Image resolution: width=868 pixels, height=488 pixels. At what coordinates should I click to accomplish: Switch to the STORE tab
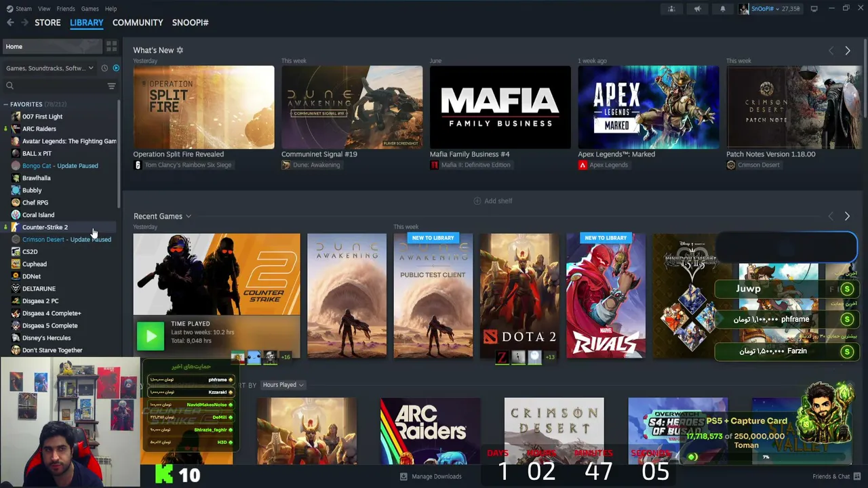point(47,22)
